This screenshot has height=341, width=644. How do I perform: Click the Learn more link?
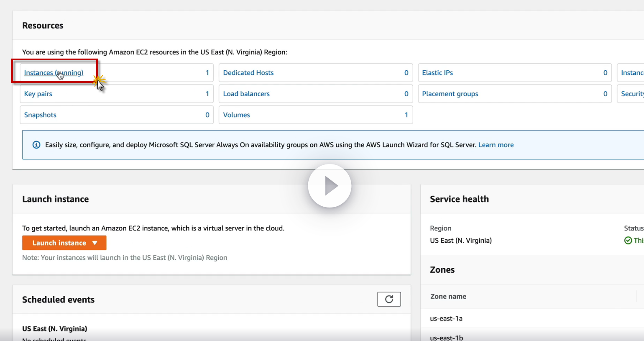tap(496, 145)
